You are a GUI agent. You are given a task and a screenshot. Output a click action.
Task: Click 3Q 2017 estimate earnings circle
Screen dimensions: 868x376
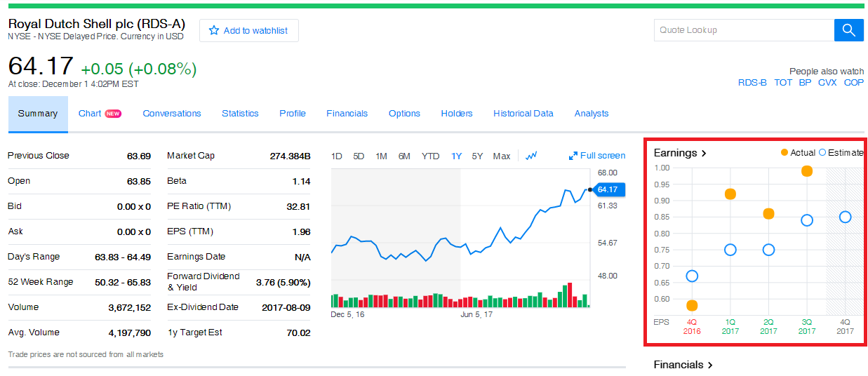tap(807, 220)
